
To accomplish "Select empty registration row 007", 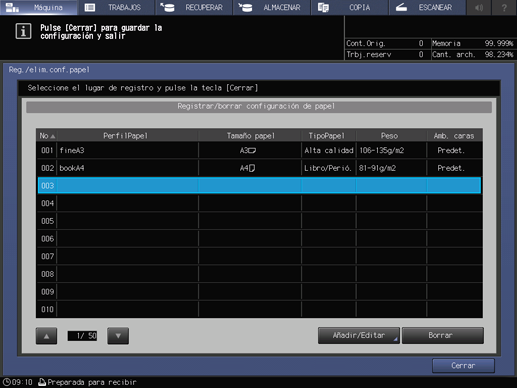I will coord(259,256).
